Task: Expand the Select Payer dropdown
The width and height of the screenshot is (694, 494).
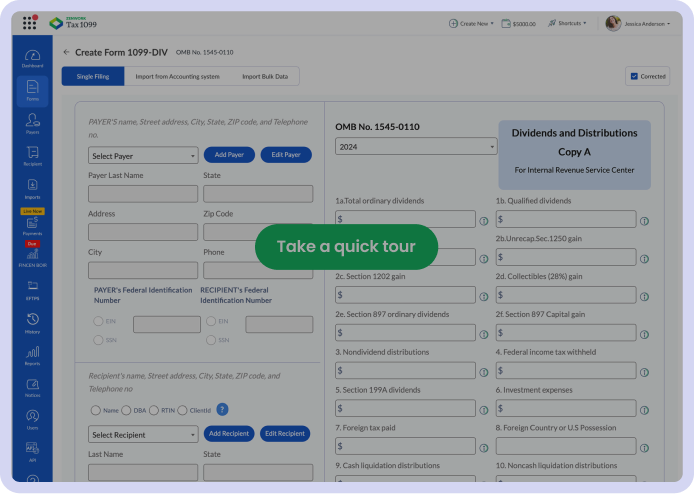Action: (143, 156)
